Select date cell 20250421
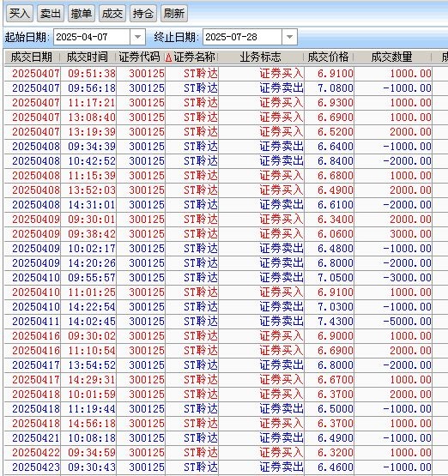The image size is (448, 476). (x=36, y=437)
